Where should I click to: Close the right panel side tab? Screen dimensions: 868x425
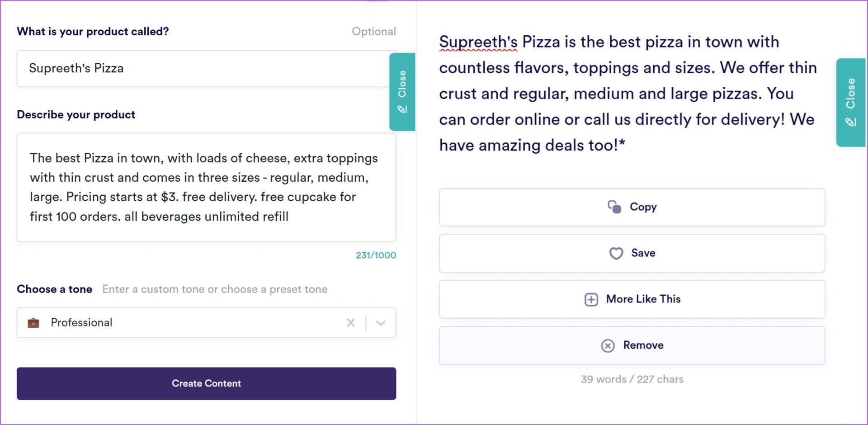[851, 102]
